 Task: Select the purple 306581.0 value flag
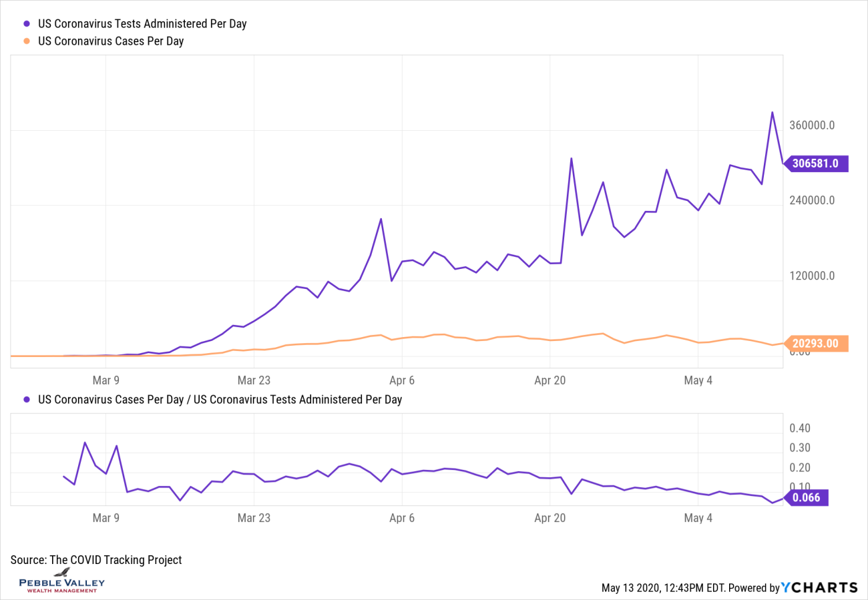(x=818, y=164)
